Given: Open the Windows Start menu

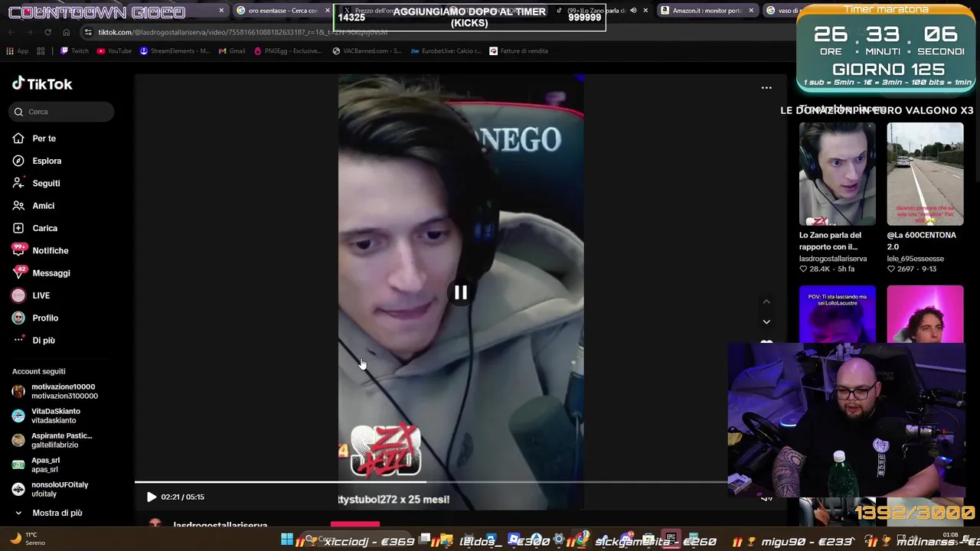Looking at the screenshot, I should (286, 540).
